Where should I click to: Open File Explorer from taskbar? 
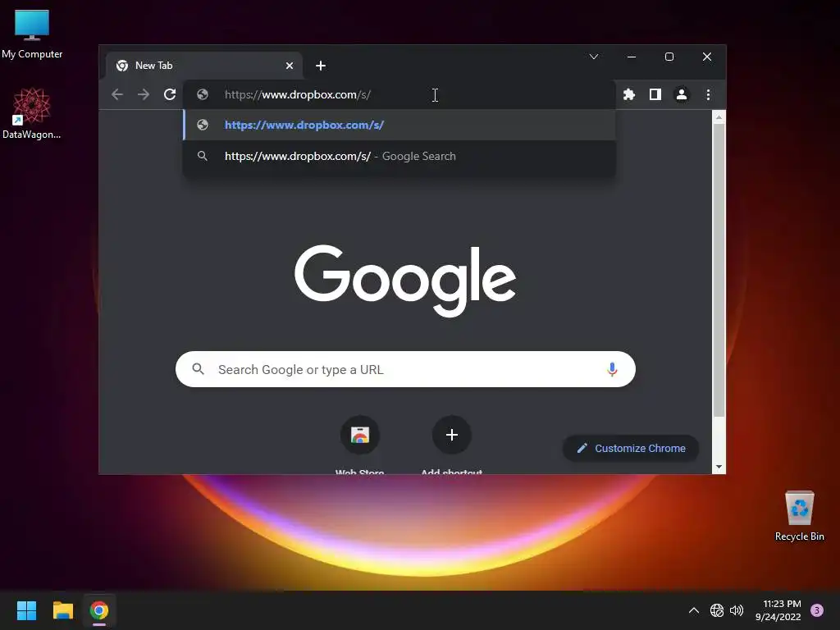[x=62, y=610]
